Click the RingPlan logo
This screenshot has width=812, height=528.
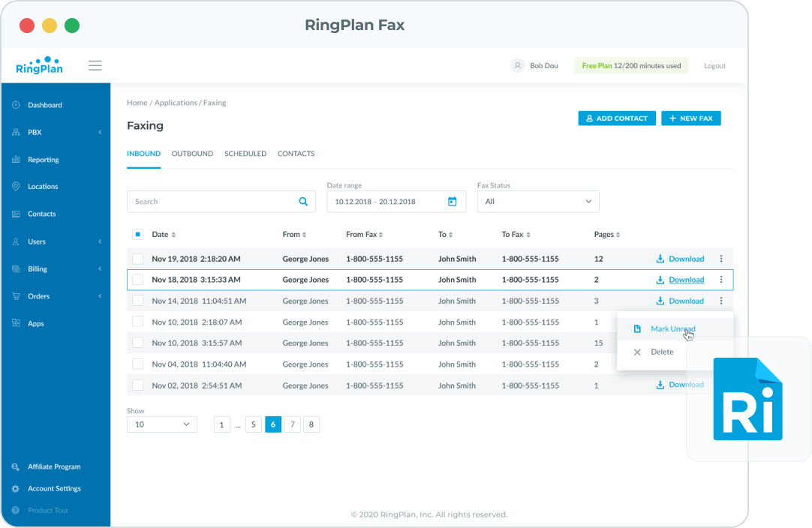pos(39,65)
